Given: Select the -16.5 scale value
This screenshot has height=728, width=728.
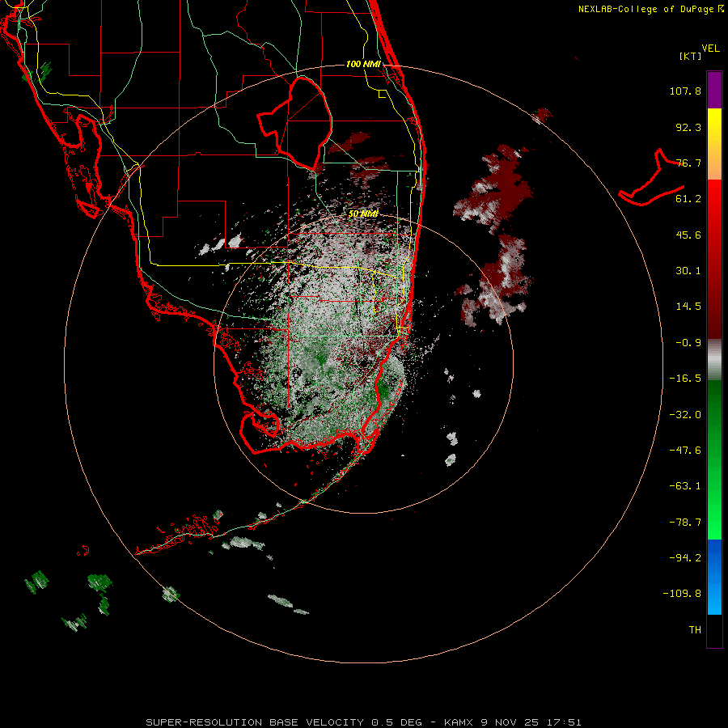Looking at the screenshot, I should coord(685,379).
